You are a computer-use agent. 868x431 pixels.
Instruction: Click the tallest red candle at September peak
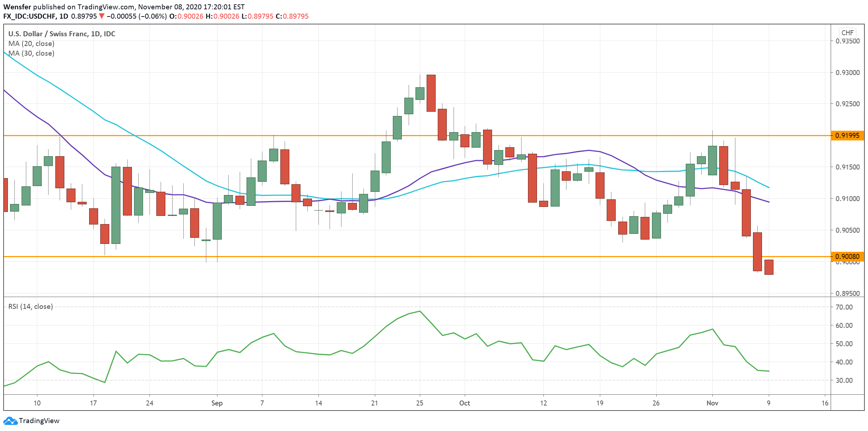(x=431, y=93)
